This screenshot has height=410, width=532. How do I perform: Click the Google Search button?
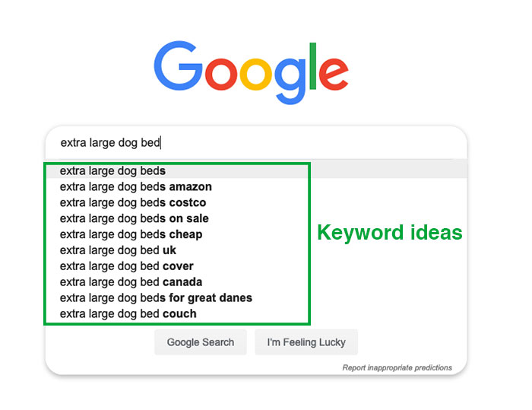click(x=201, y=342)
